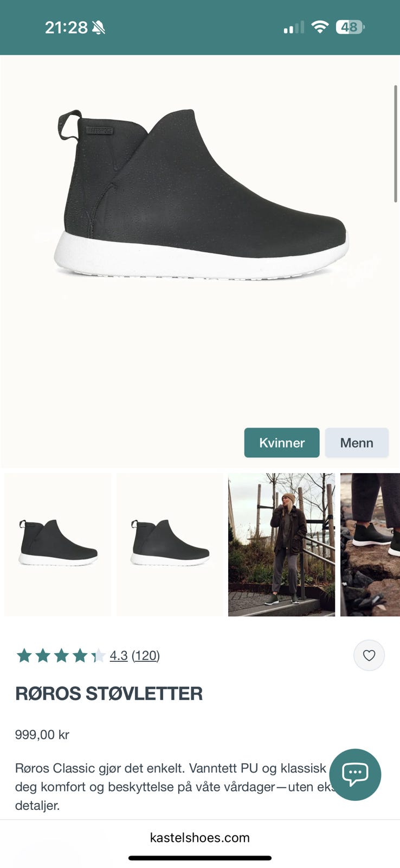Image resolution: width=400 pixels, height=868 pixels.
Task: Open the (120) reviews link
Action: pos(146,656)
